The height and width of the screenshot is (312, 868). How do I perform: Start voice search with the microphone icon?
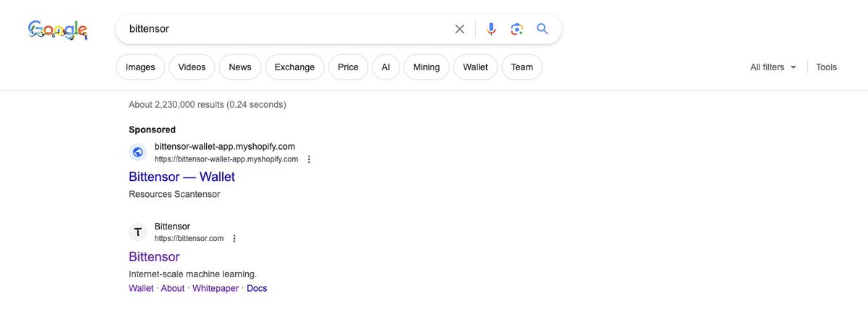pyautogui.click(x=491, y=29)
